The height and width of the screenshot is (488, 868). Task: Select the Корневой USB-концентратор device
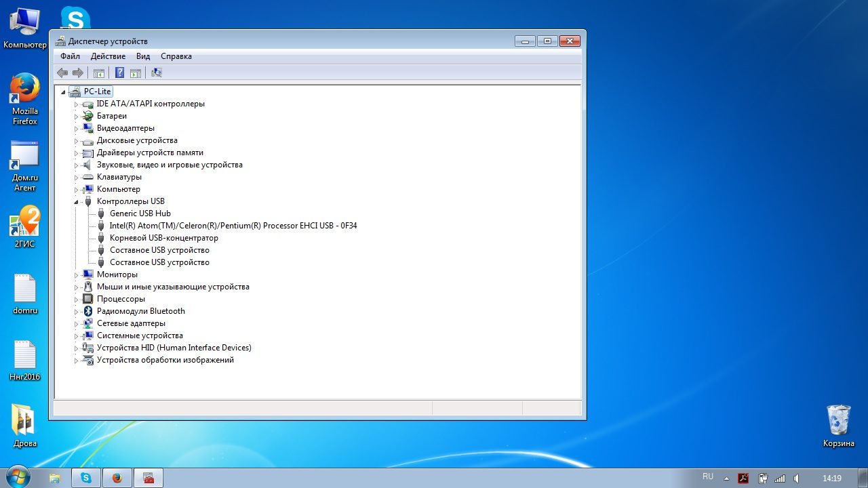pyautogui.click(x=163, y=238)
